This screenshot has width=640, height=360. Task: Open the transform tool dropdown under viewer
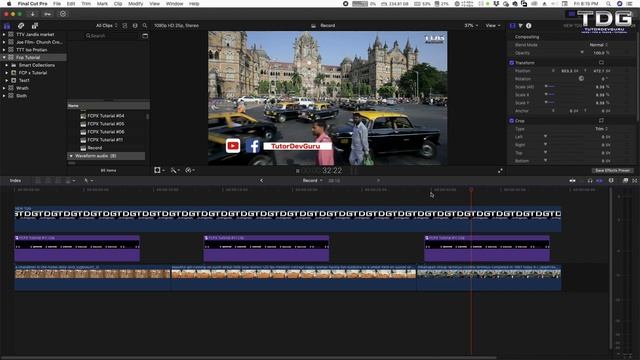coord(160,170)
